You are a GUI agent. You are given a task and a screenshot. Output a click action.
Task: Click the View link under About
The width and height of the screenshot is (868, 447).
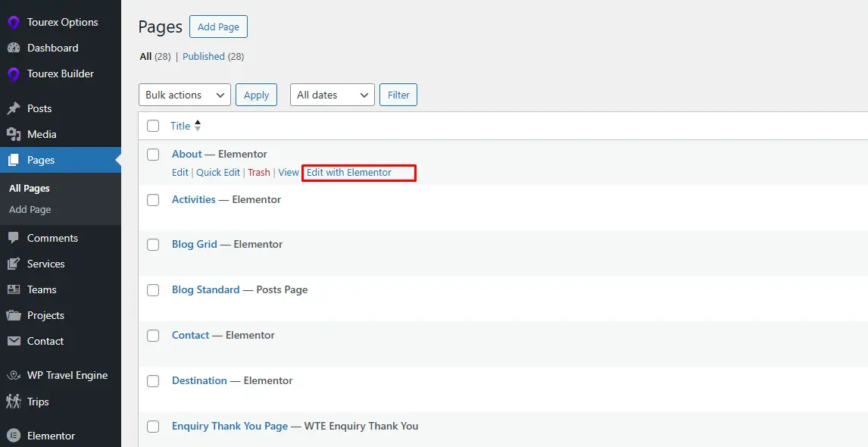pos(289,172)
